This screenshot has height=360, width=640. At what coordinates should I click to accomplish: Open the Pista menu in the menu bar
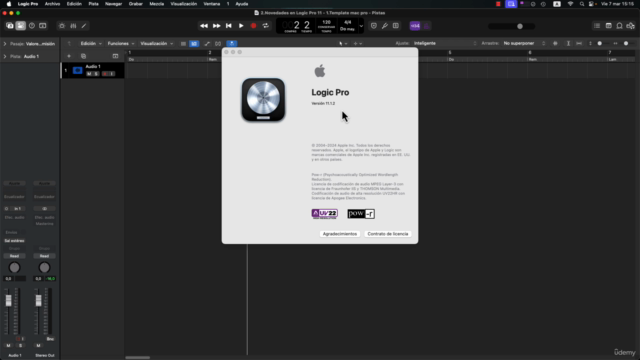(93, 4)
